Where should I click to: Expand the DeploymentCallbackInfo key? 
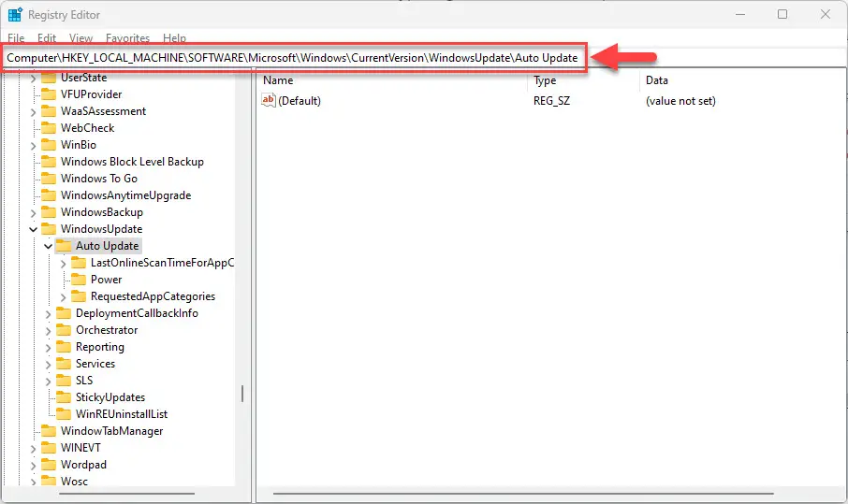pyautogui.click(x=48, y=314)
